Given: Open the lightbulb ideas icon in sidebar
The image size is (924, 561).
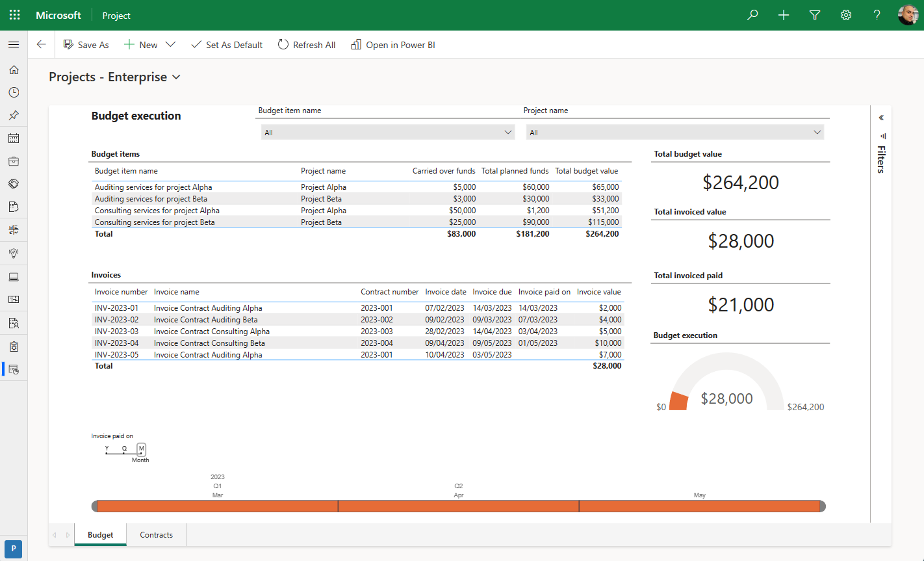Looking at the screenshot, I should click(14, 253).
